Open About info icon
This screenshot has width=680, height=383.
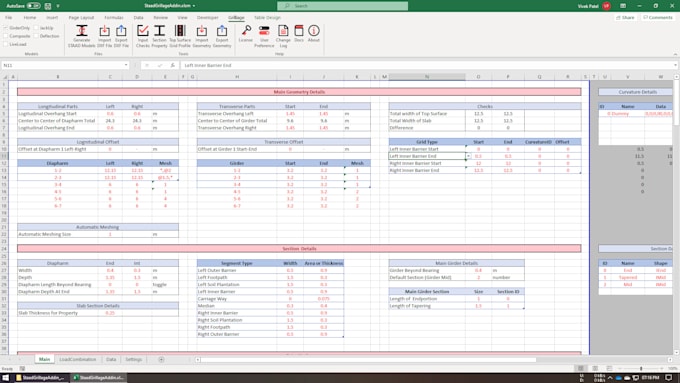[x=314, y=30]
